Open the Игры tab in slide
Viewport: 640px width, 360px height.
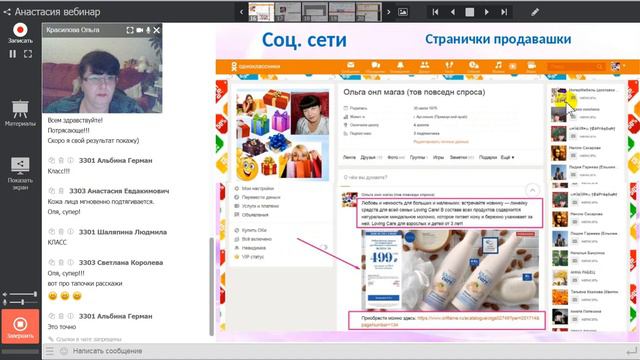(x=438, y=157)
